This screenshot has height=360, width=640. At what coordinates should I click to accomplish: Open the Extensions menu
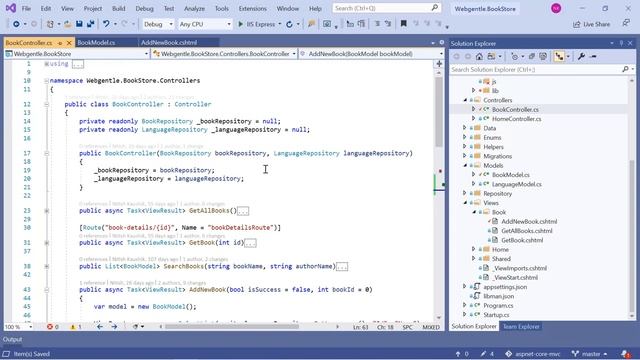tap(252, 8)
